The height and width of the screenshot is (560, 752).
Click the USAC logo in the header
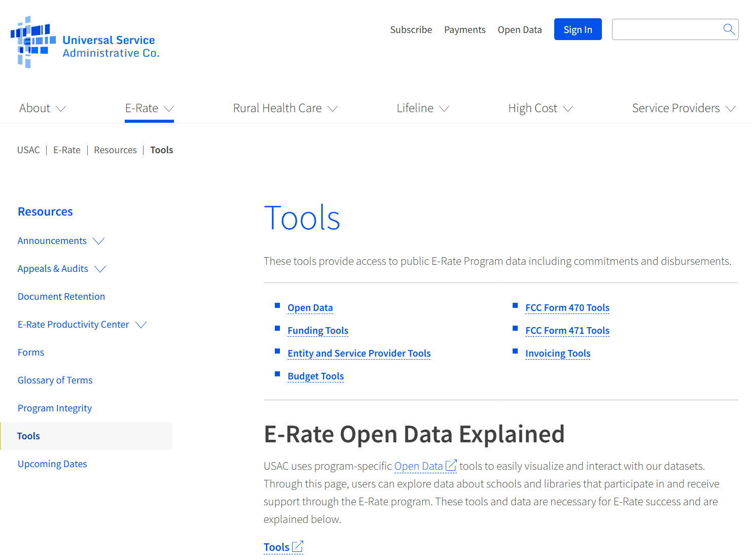[85, 43]
